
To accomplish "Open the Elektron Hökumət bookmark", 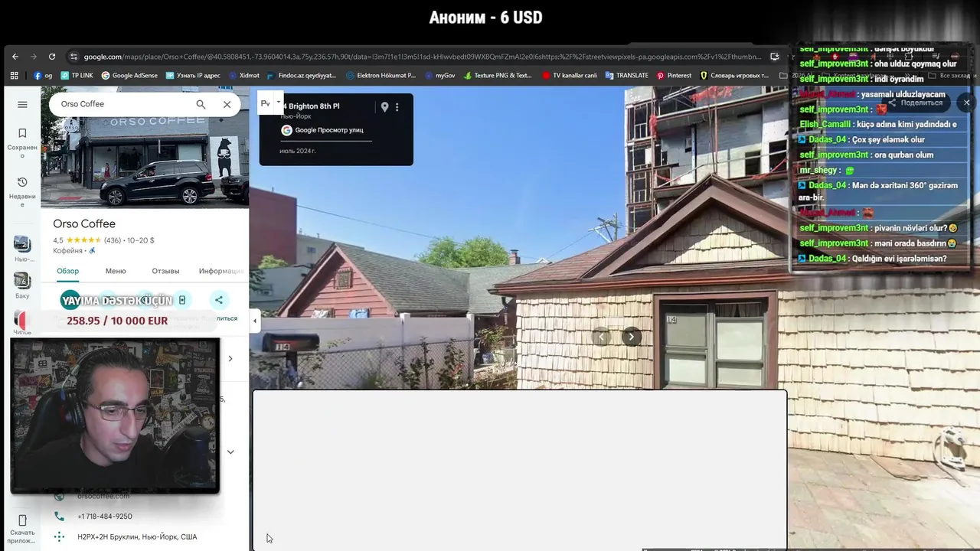I will click(x=381, y=76).
